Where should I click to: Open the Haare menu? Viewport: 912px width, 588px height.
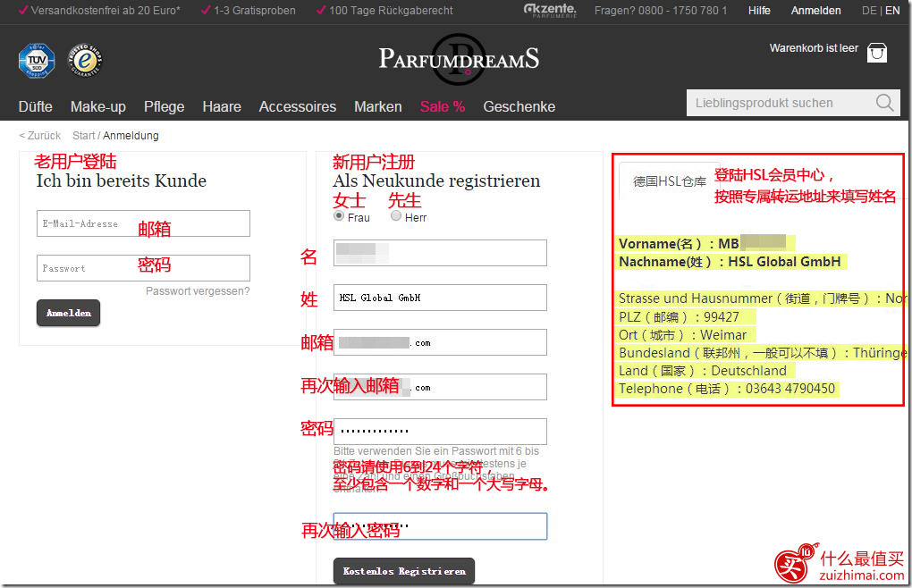coord(222,107)
